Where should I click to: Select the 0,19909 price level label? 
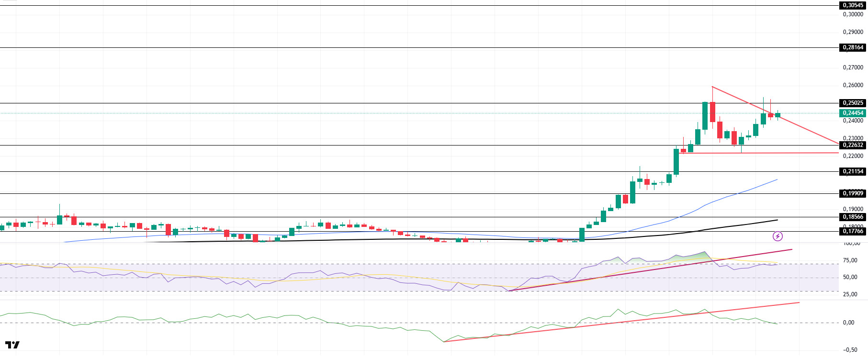(x=853, y=193)
